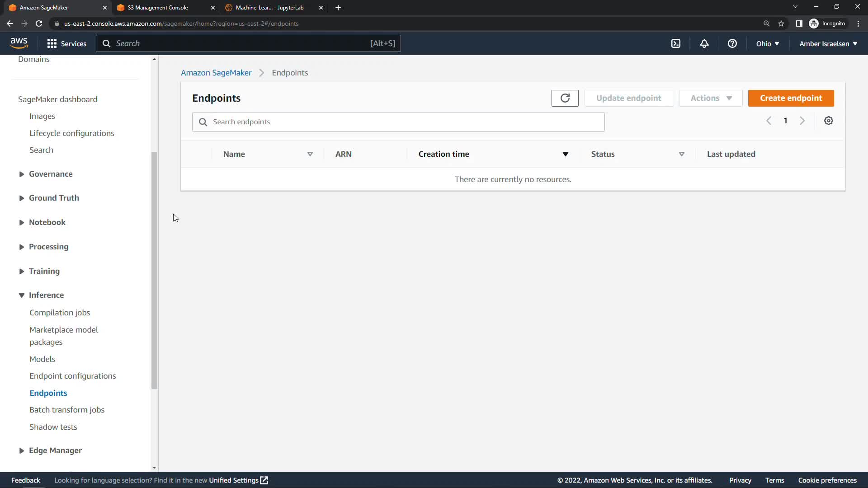This screenshot has width=868, height=488.
Task: Open the Ohio region dropdown
Action: (x=767, y=43)
